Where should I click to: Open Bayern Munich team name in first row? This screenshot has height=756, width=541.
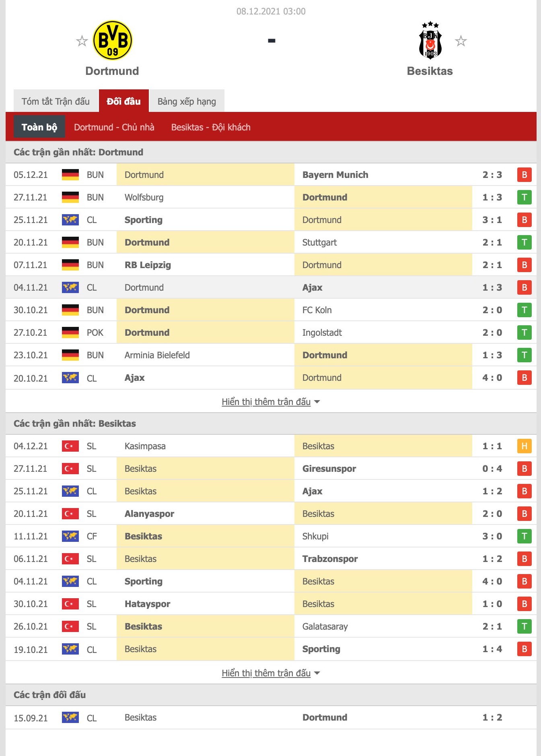[x=335, y=175]
